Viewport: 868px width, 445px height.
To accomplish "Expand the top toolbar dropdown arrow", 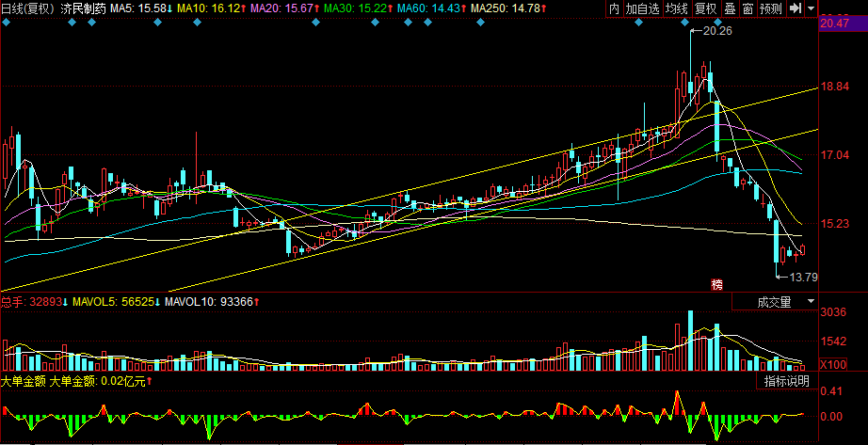I will (811, 8).
